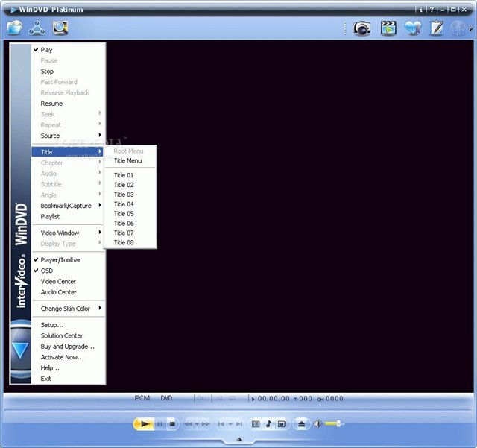Open the clapperboard movie tool
Screen dimensions: 477x448
(388, 28)
